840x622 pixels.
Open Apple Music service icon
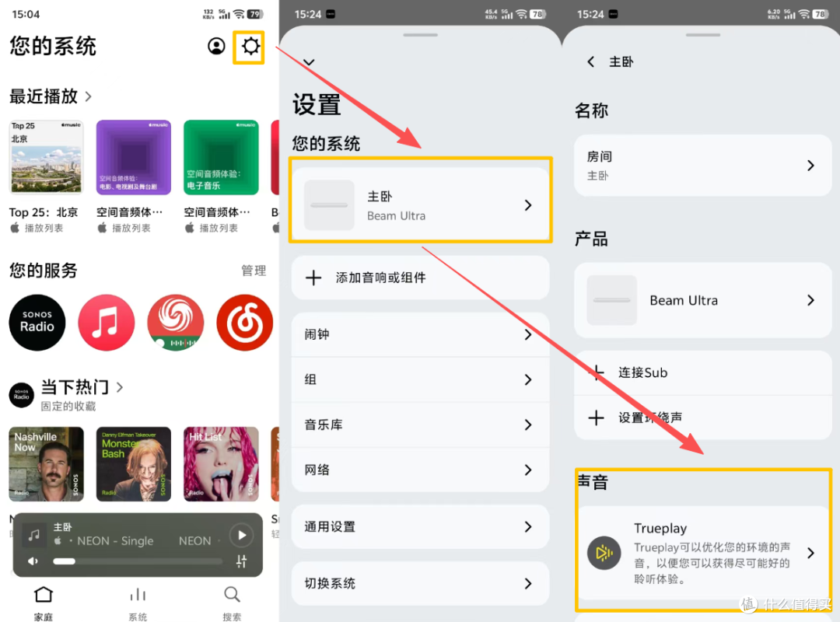click(x=106, y=323)
